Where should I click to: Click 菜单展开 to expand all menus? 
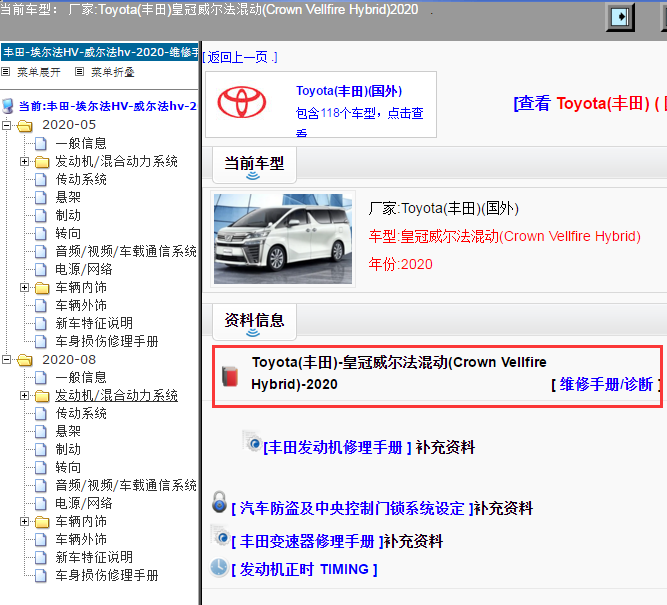pyautogui.click(x=39, y=72)
